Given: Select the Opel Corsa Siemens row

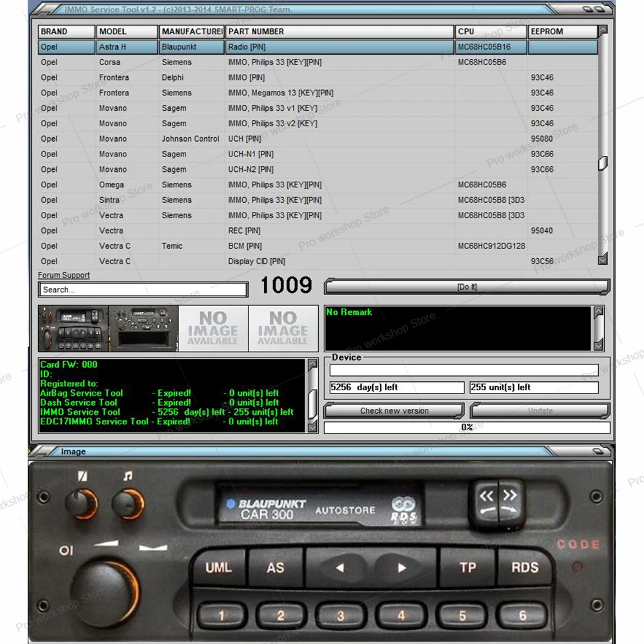Looking at the screenshot, I should pyautogui.click(x=258, y=62).
